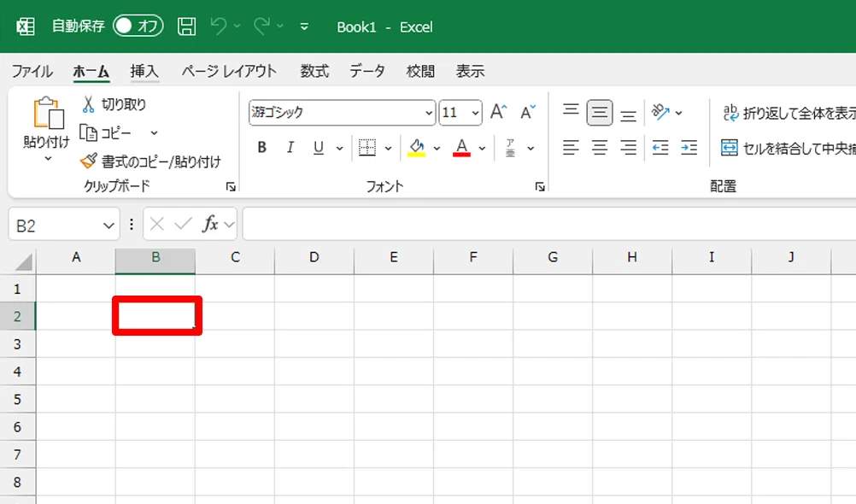
Task: Switch to the 挿入 tab
Action: tap(144, 71)
